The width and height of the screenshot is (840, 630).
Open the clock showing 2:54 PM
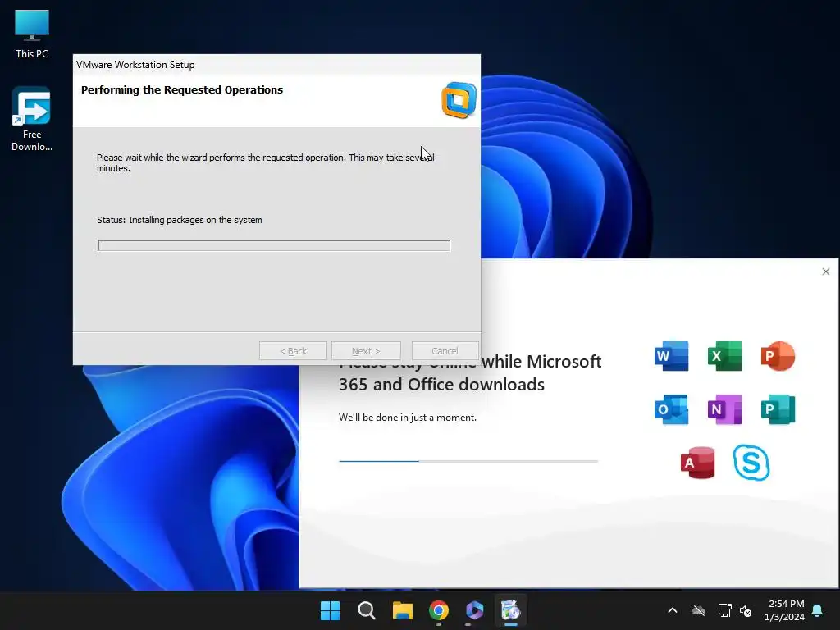click(784, 610)
